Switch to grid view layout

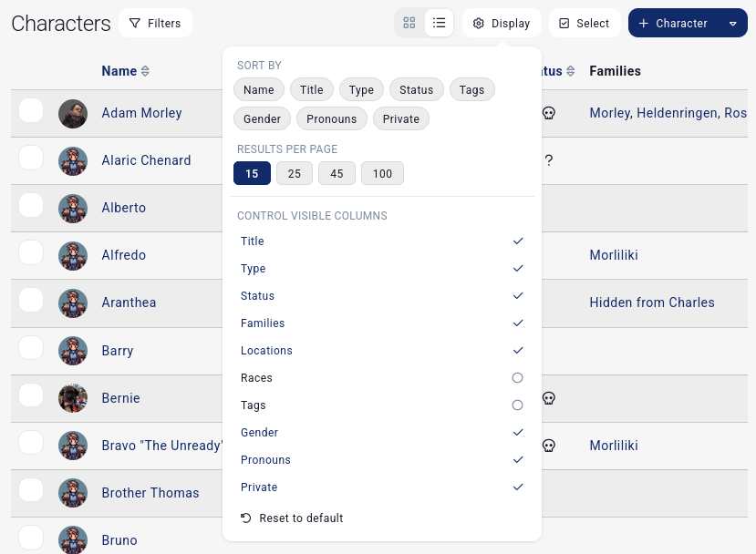(x=409, y=23)
